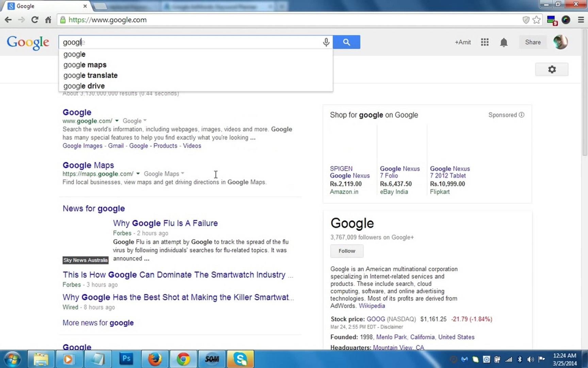Open the grey Google dropdown beside www.google.com/
588x368 pixels.
pyautogui.click(x=134, y=121)
